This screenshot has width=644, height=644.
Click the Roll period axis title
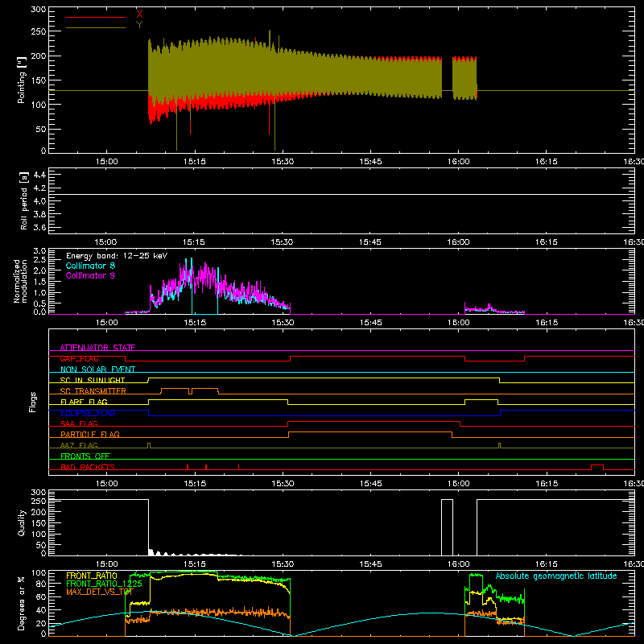[24, 200]
